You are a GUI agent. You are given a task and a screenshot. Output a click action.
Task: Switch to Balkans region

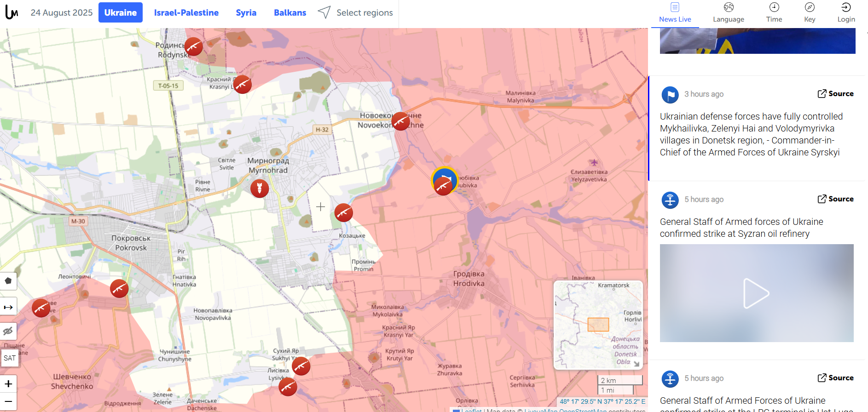coord(290,12)
